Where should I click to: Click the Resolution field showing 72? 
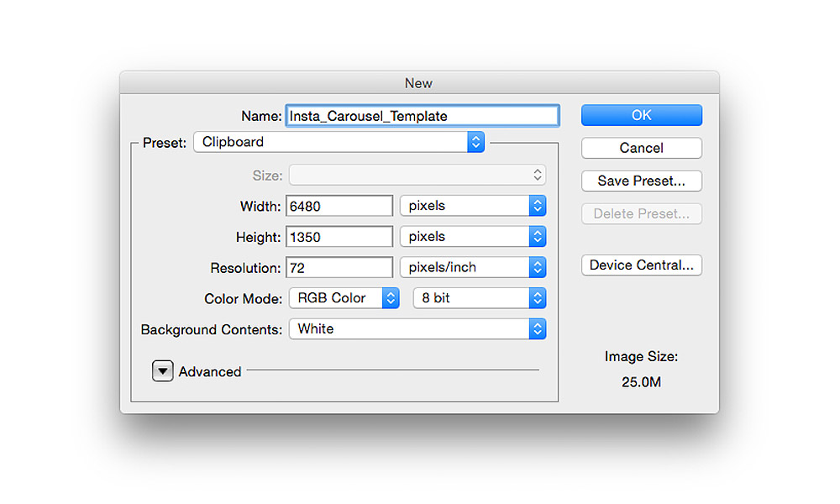point(339,268)
